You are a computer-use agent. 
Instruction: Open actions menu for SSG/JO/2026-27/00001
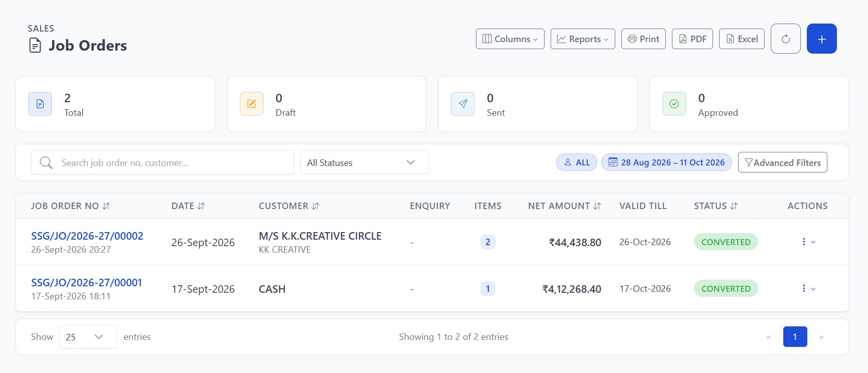pos(808,288)
